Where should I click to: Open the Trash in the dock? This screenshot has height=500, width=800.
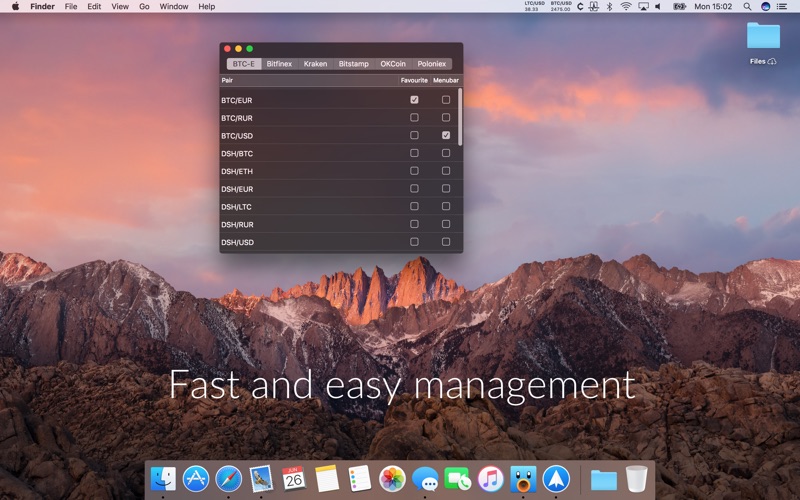[637, 479]
